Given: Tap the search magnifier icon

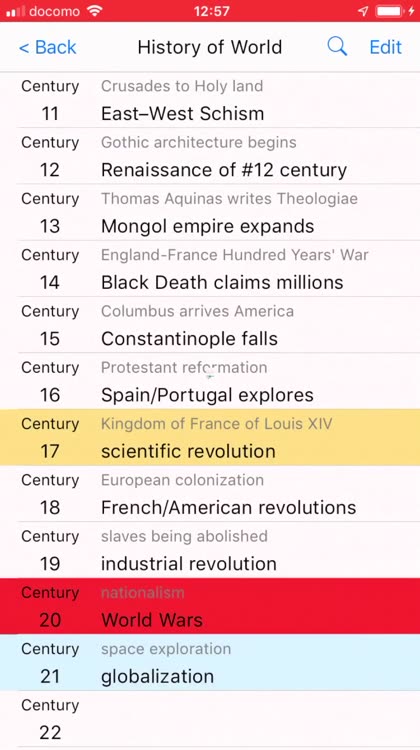Looking at the screenshot, I should click(x=337, y=47).
